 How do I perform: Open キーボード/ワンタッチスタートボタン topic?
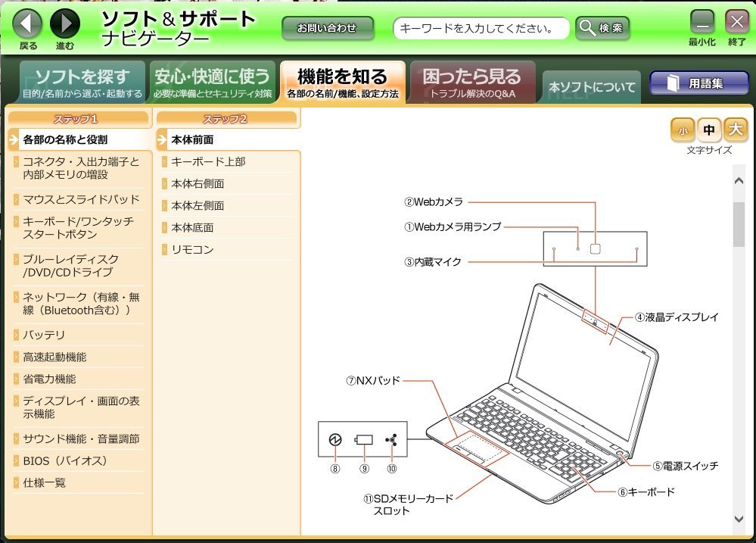(x=80, y=228)
